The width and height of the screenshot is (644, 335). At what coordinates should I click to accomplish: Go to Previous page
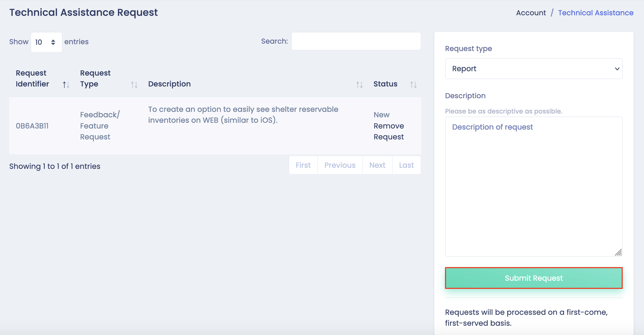(x=340, y=165)
